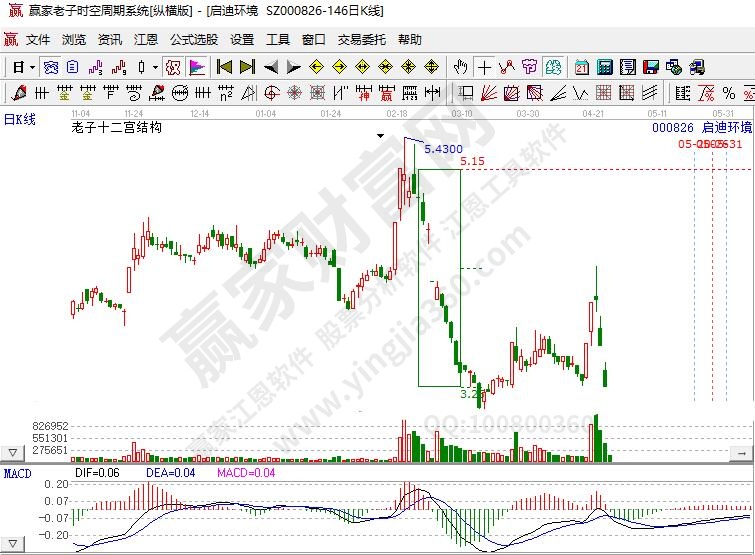The height and width of the screenshot is (555, 755).
Task: Select the red pencil drawing tool
Action: [x=18, y=93]
